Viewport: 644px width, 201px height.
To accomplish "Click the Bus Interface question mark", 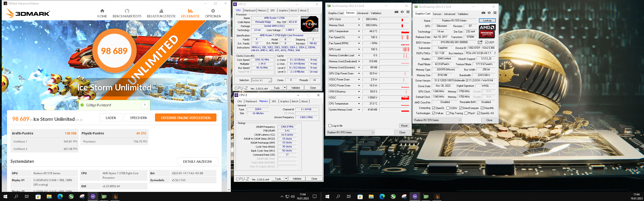I will point(495,53).
